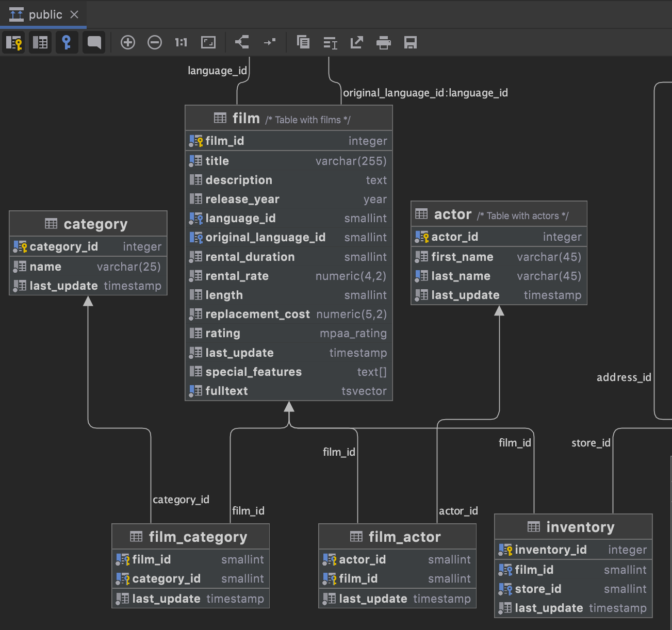Viewport: 672px width, 630px height.
Task: Click replacement_cost column in film table
Action: tap(257, 314)
